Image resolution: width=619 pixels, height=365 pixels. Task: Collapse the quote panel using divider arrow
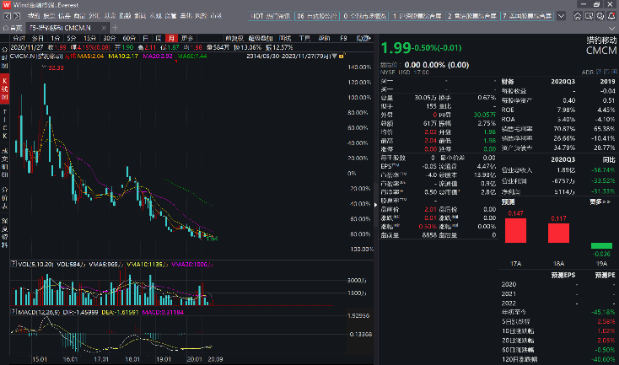(376, 205)
